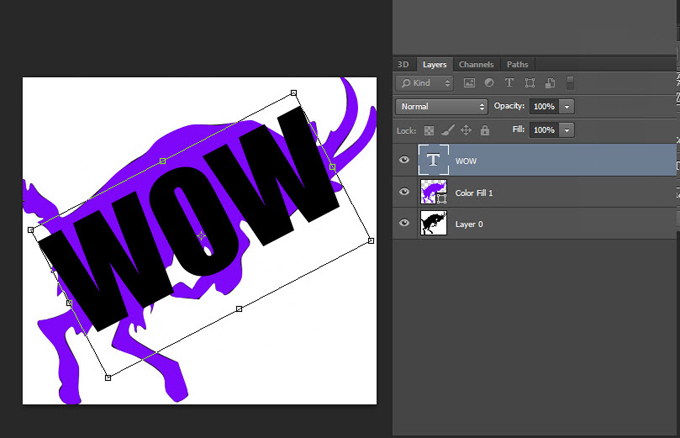Filter layers by adjustment layers icon
This screenshot has width=680, height=438.
[489, 83]
